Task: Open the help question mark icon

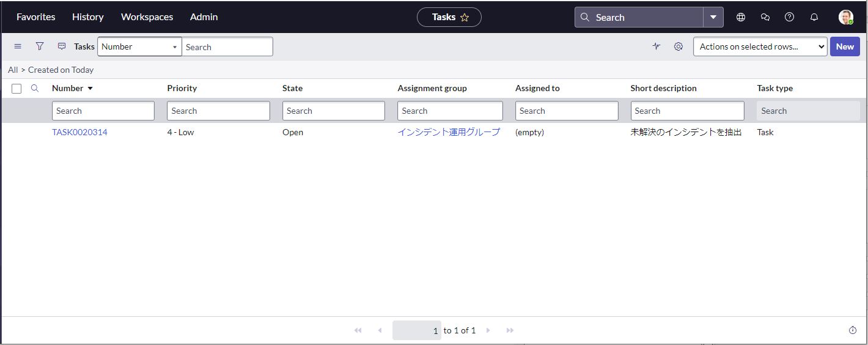Action: 789,17
